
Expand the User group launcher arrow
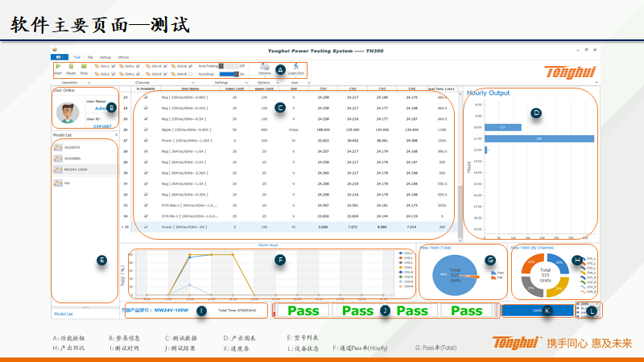[309, 83]
